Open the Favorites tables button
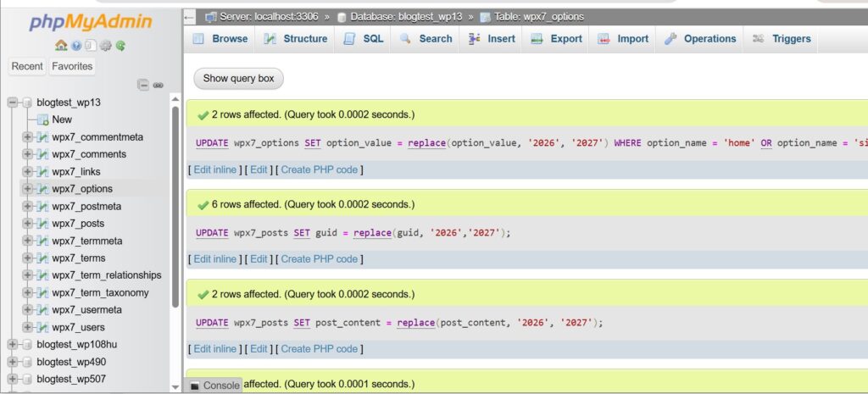 coord(72,66)
